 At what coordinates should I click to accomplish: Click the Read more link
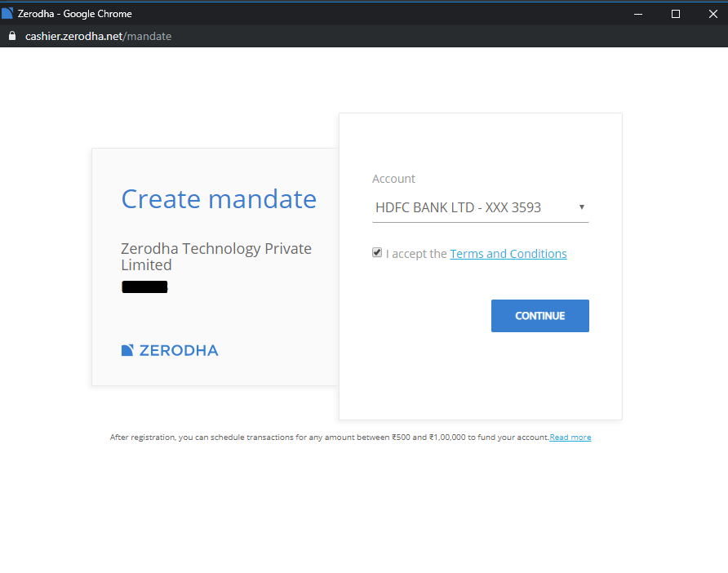point(570,437)
